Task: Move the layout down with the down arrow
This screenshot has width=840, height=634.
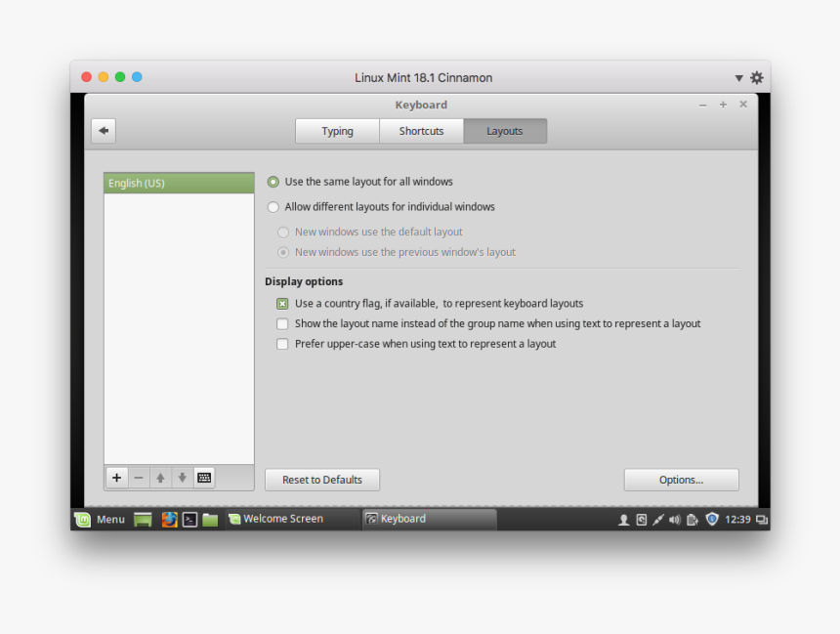Action: [x=183, y=478]
